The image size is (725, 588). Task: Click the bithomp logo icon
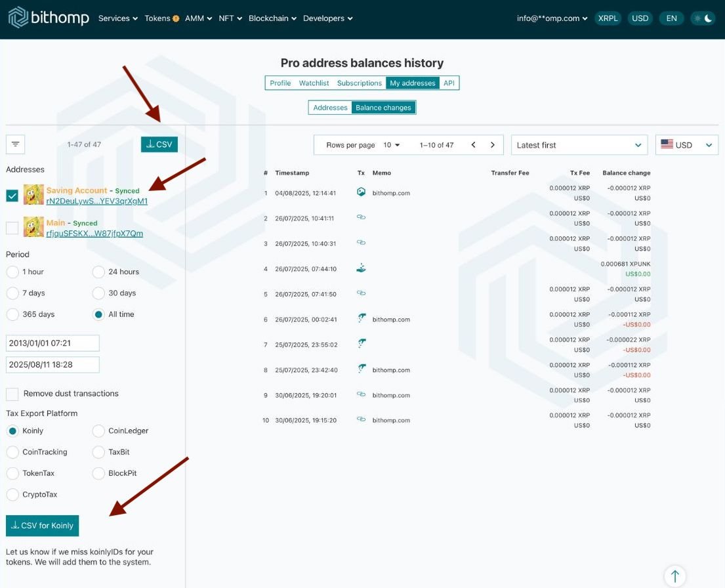(x=18, y=18)
